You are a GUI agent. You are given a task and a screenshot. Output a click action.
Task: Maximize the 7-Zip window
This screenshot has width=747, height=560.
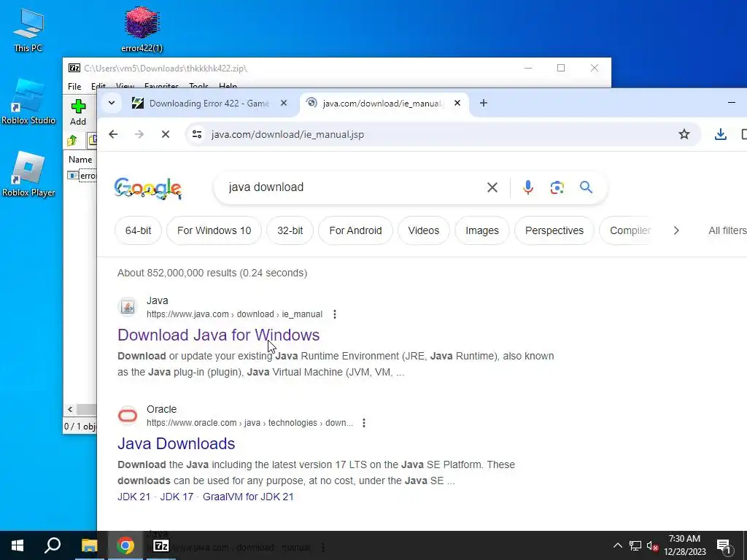(561, 68)
